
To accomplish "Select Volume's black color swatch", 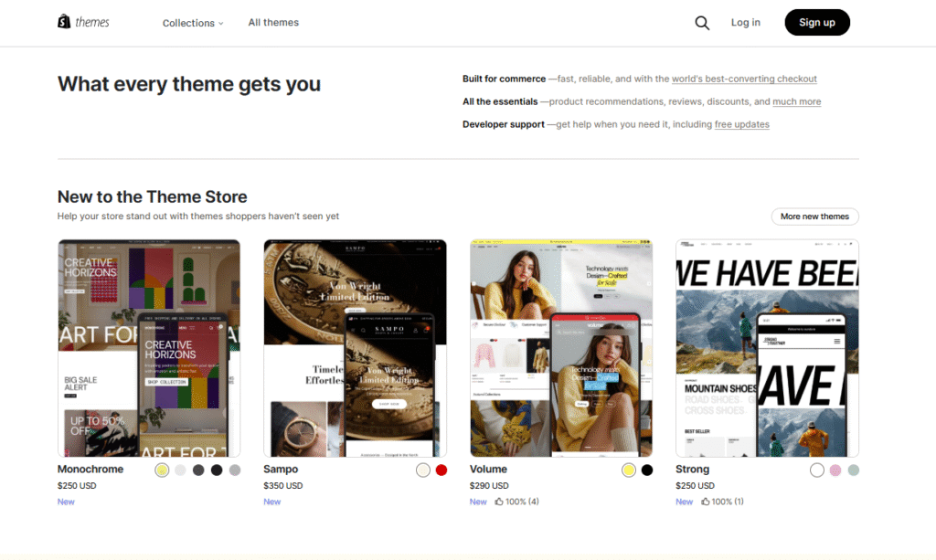I will [647, 470].
